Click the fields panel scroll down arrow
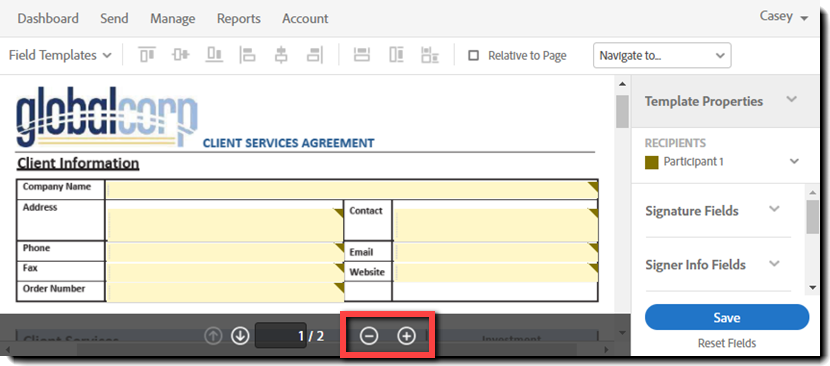This screenshot has height=366, width=830. tap(813, 288)
